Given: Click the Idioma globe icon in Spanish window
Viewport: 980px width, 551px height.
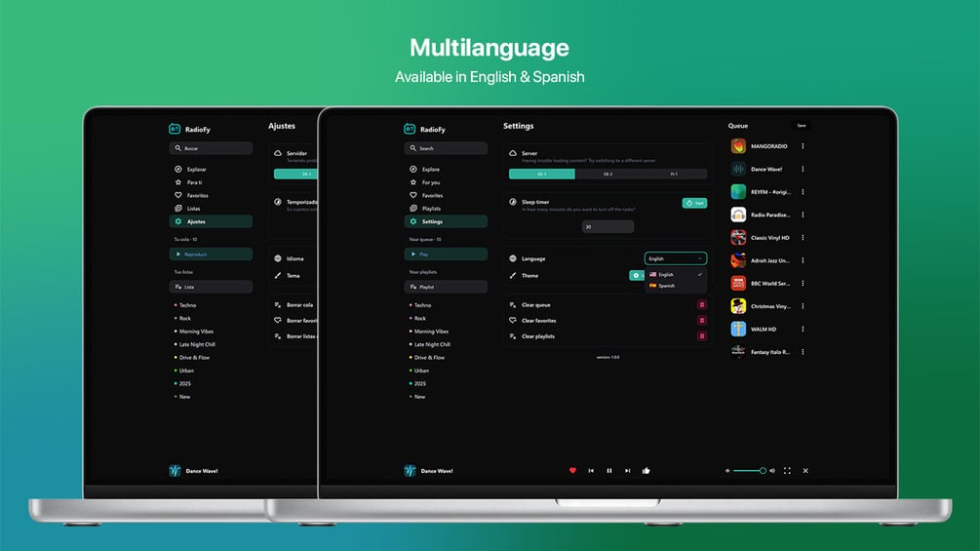Looking at the screenshot, I should click(x=278, y=258).
